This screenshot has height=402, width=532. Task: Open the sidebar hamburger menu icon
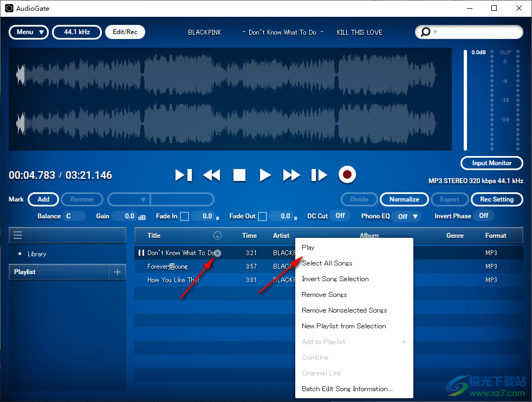click(18, 235)
